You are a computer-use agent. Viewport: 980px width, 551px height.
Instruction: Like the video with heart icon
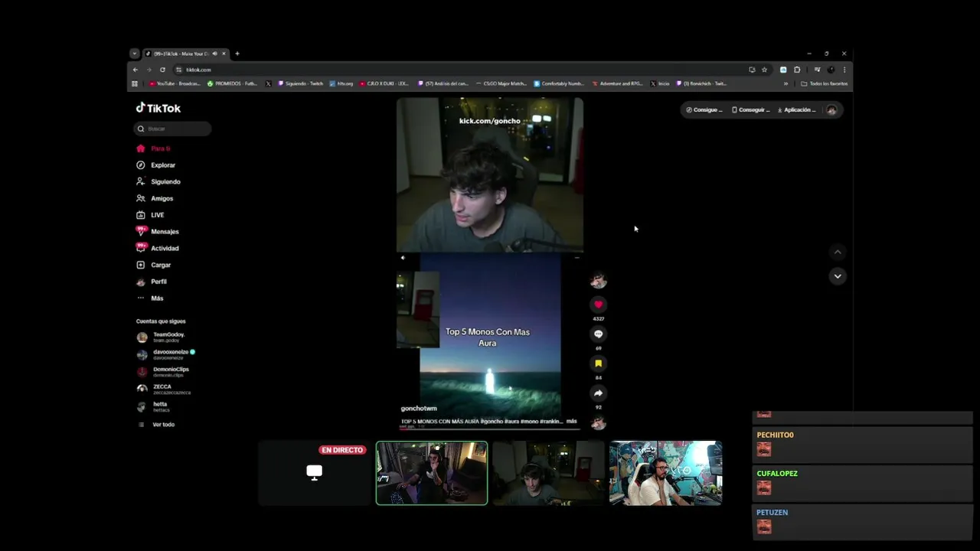tap(599, 305)
